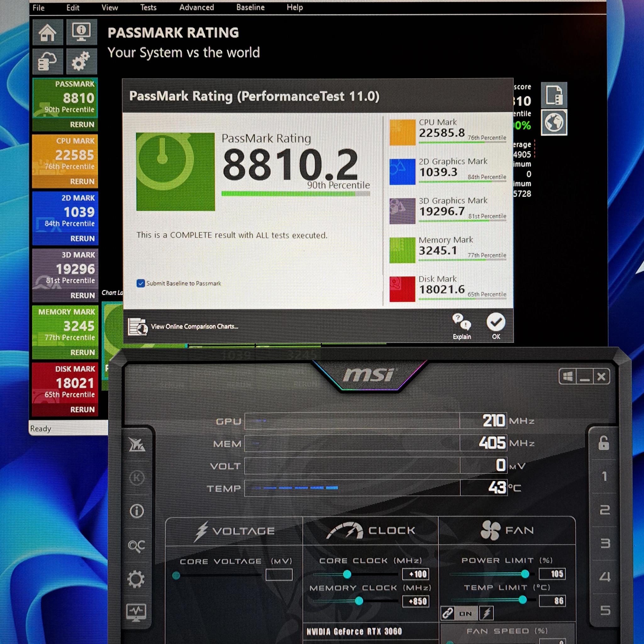Image resolution: width=644 pixels, height=644 pixels.
Task: Toggle the Afterburner profile lock icon
Action: [x=604, y=443]
